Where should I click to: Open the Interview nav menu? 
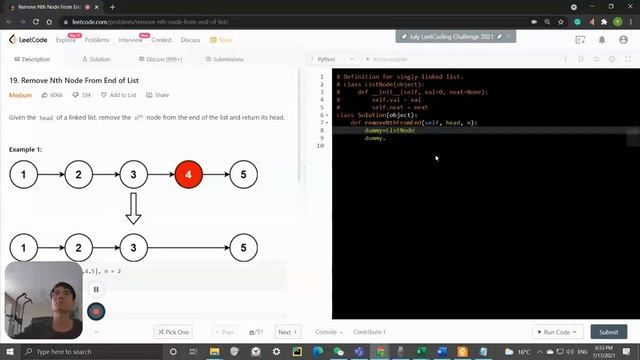[x=131, y=40]
